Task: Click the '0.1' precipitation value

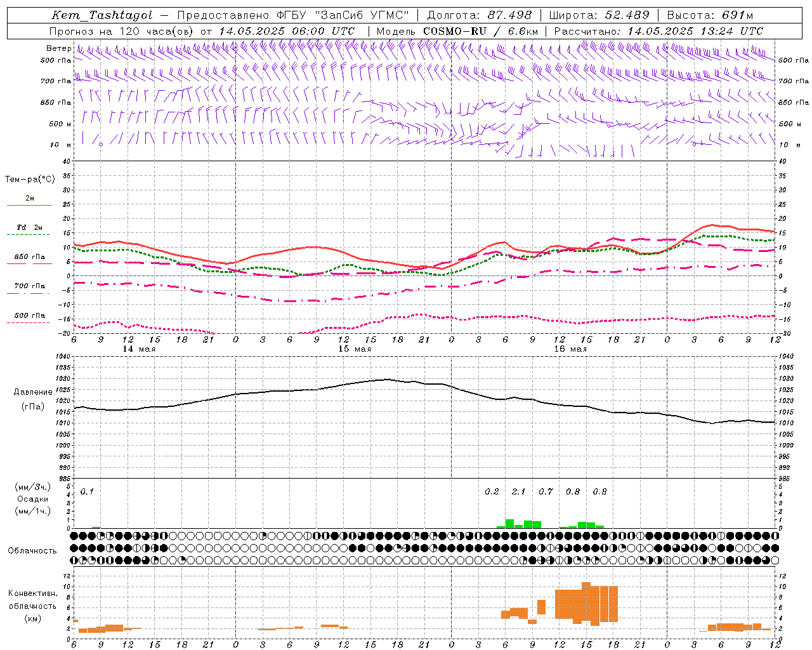Action: point(87,492)
